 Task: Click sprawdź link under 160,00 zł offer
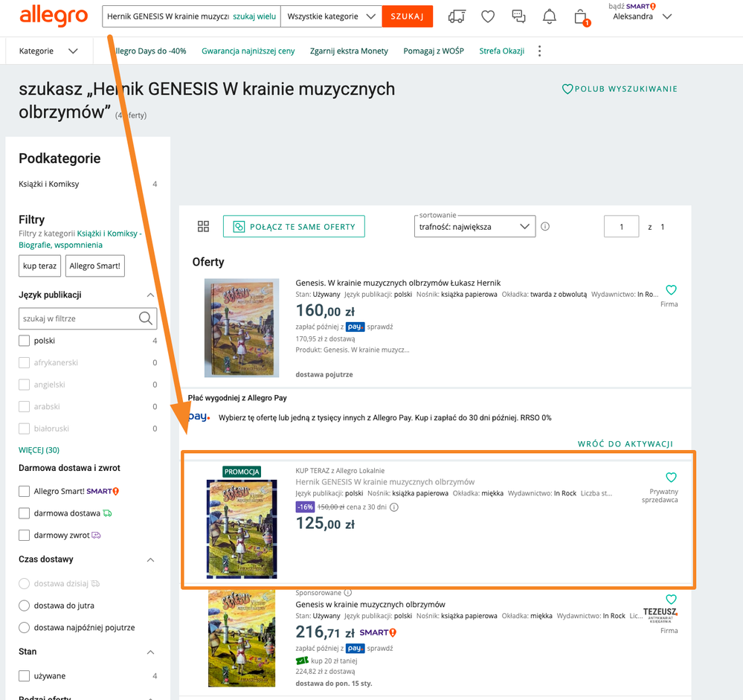[380, 327]
